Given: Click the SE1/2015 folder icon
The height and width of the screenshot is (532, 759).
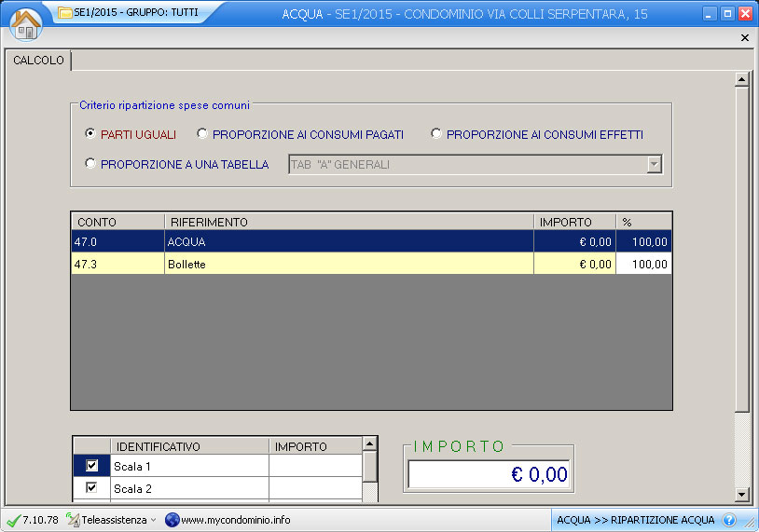Looking at the screenshot, I should 64,13.
